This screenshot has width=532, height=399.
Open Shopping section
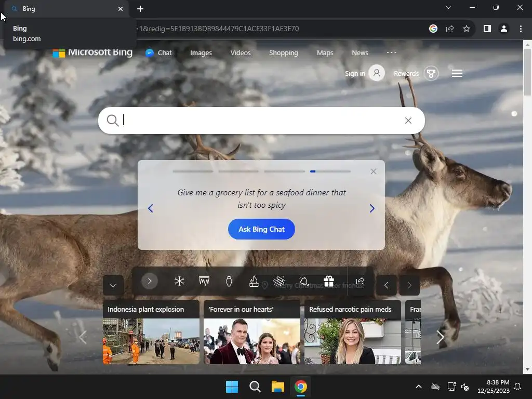point(284,53)
